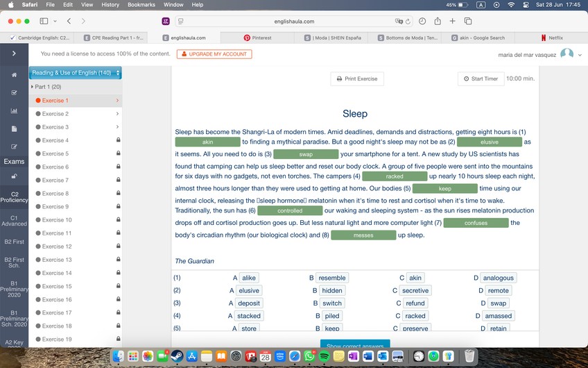
Task: Click the chevron next to Exercise 1
Action: tap(117, 101)
